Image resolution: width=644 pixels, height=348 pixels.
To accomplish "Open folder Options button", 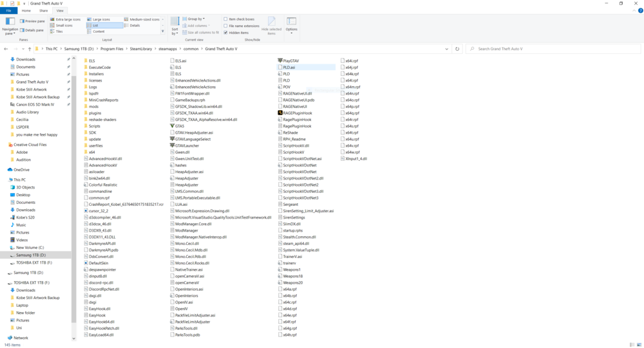I will (x=292, y=26).
